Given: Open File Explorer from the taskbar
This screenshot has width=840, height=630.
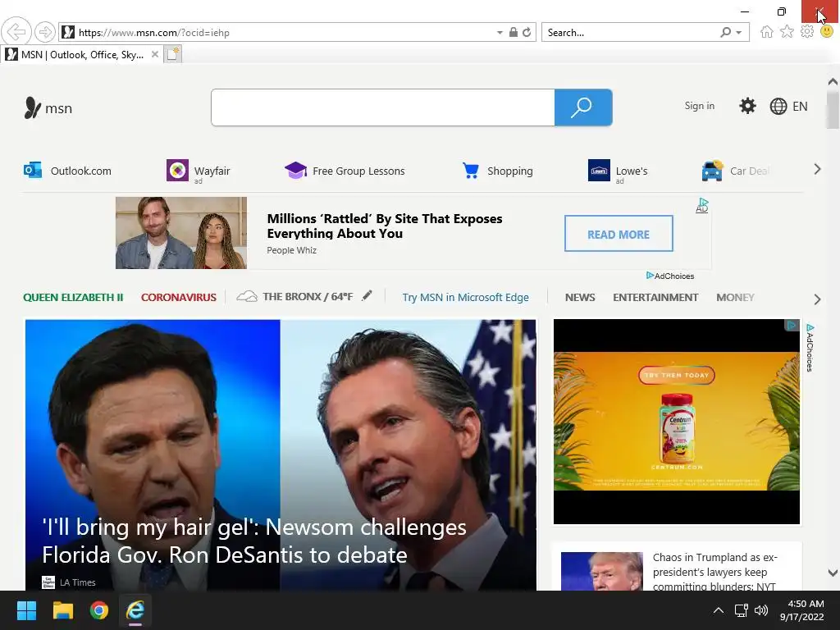Looking at the screenshot, I should coord(62,610).
